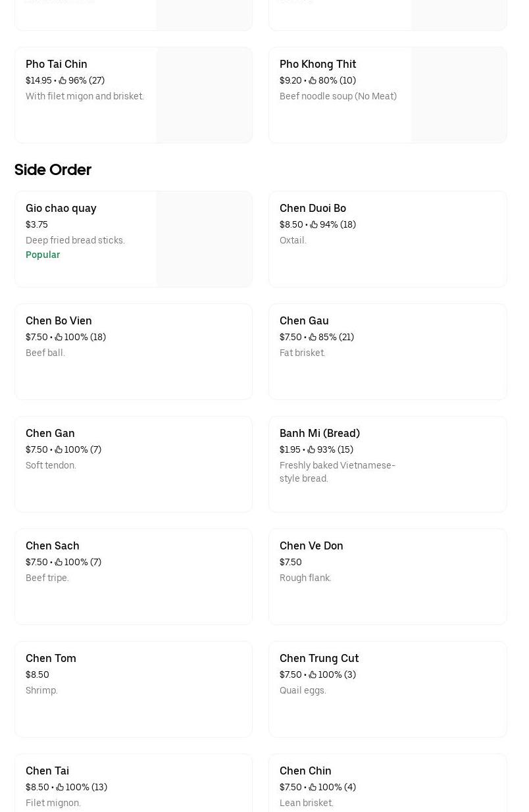Click Chen Bo Vien thumbs-up rating icon
This screenshot has width=529, height=812.
tap(59, 337)
